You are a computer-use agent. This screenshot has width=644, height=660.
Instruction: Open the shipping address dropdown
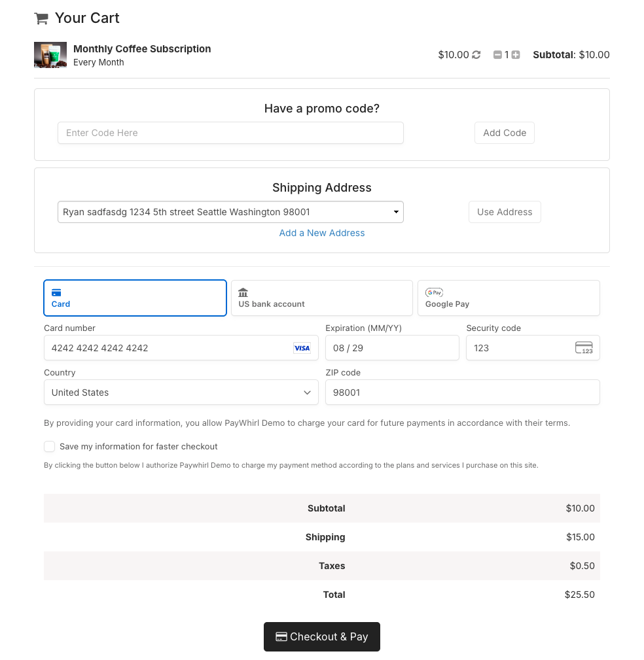click(x=230, y=212)
